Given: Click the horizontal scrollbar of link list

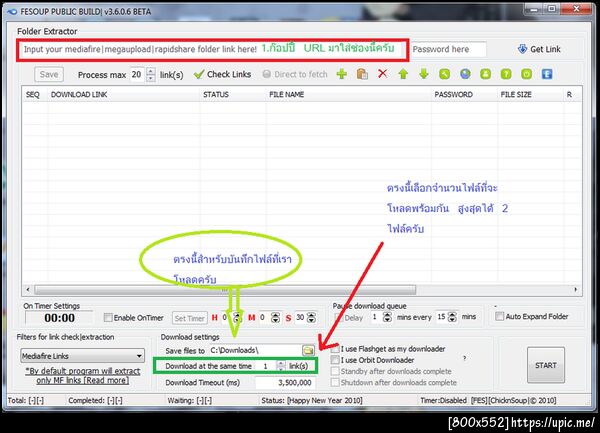Looking at the screenshot, I should tap(225, 290).
